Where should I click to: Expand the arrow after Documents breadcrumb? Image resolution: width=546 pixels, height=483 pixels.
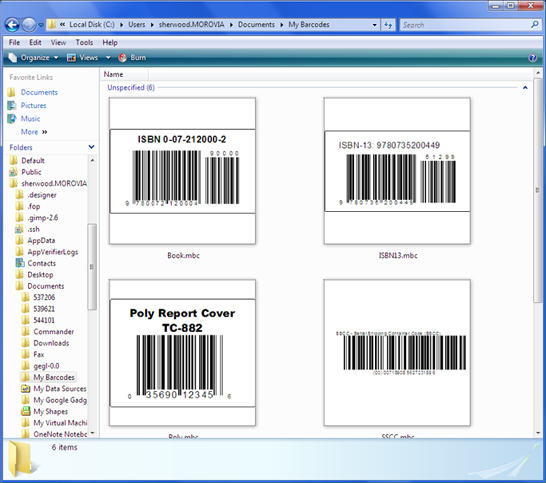click(x=282, y=25)
